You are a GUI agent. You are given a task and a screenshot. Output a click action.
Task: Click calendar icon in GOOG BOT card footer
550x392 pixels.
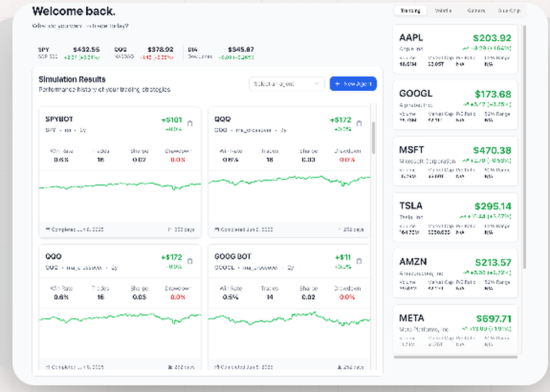(217, 367)
